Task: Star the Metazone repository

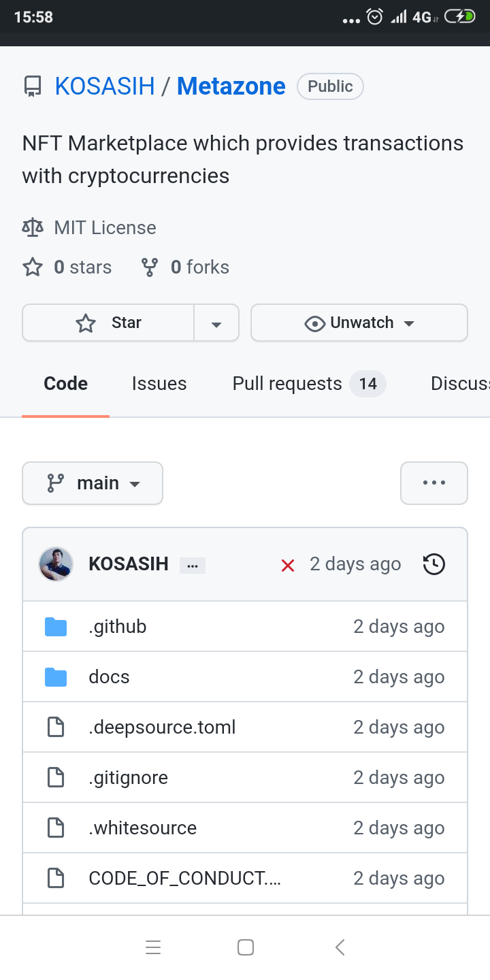Action: (x=108, y=323)
